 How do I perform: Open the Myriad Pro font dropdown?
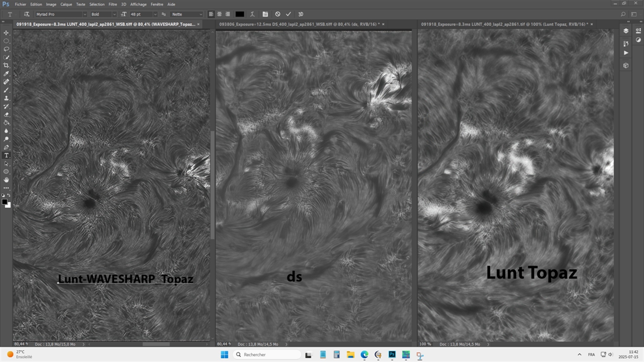pos(84,14)
